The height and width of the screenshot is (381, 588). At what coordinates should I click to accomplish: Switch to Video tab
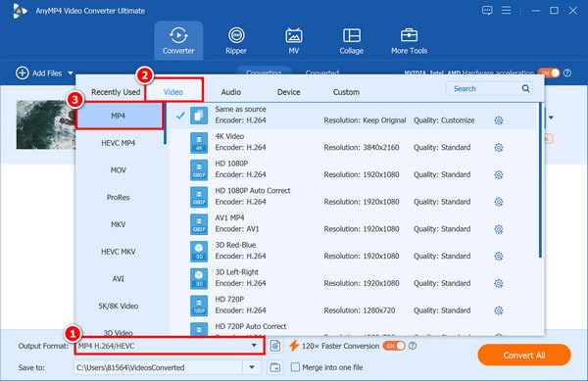click(173, 92)
